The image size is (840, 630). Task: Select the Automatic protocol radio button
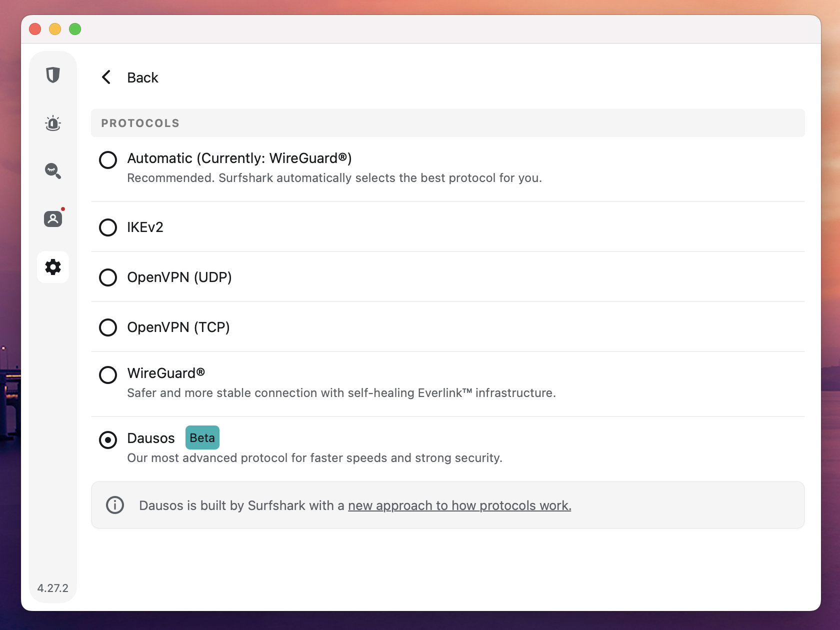click(108, 160)
